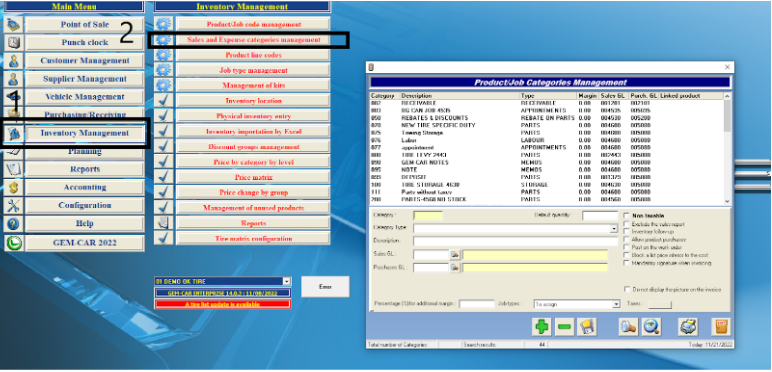Click into the Description input field
Image resolution: width=772 pixels, height=372 pixels.
515,241
